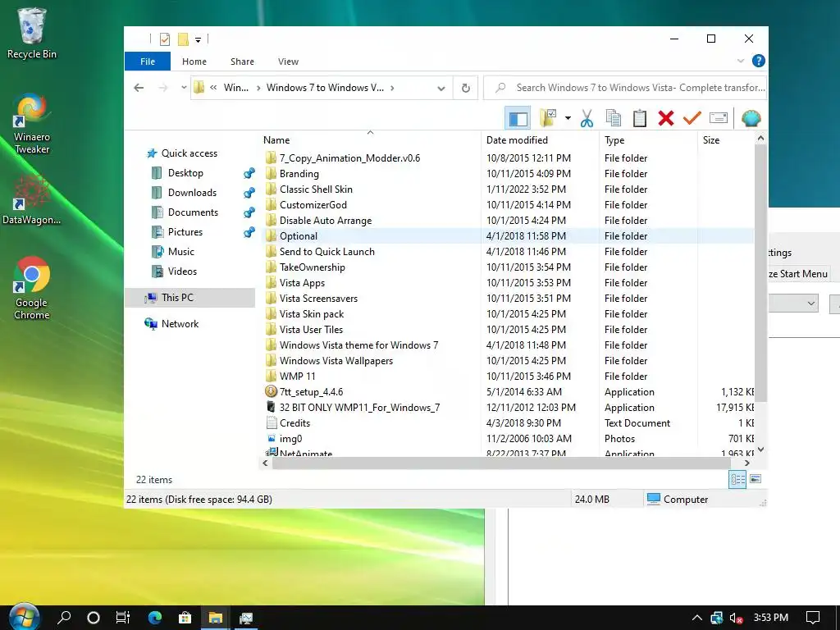
Task: Open Winaero Tweaker desktop shortcut
Action: pos(32,125)
